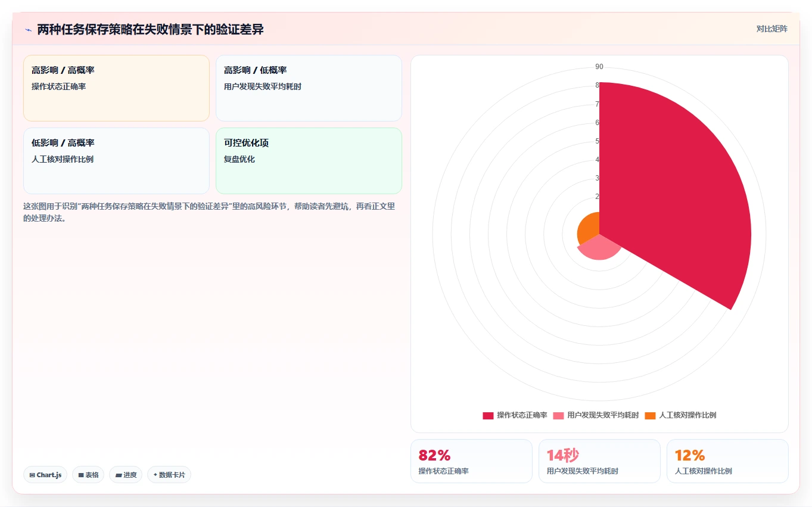Toggle the 用户发现失败平均耗时 legend swatch
The image size is (812, 507).
pos(558,415)
